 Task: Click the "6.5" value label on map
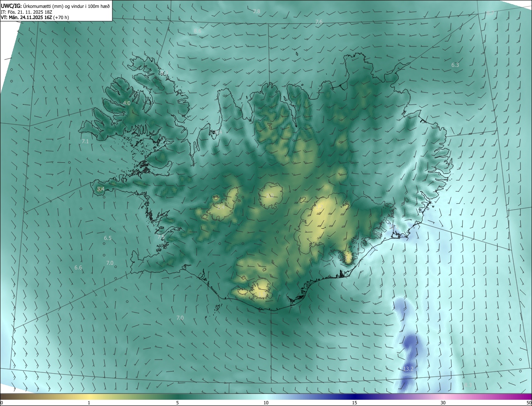pos(108,238)
